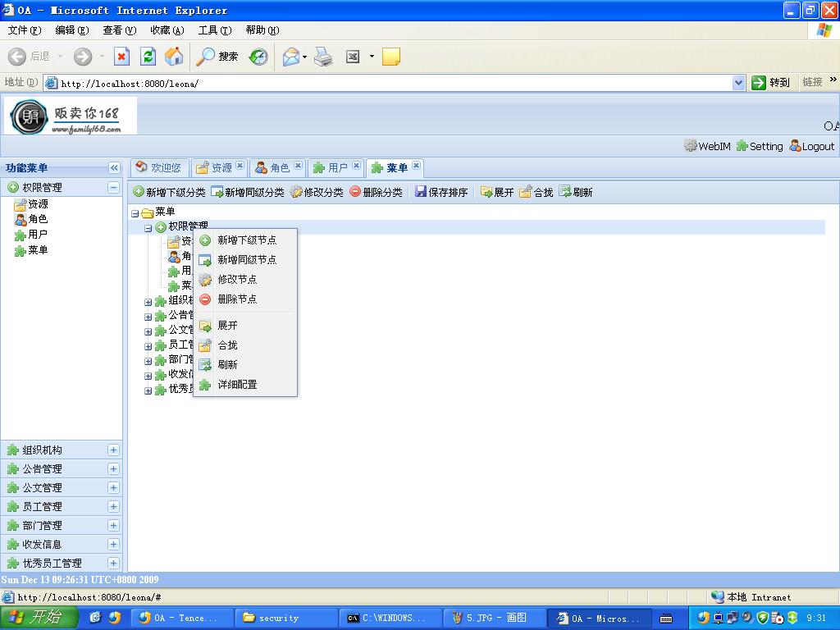Screen dimensions: 840x630
Task: Open the 收藏(A) menu
Action: tap(167, 30)
